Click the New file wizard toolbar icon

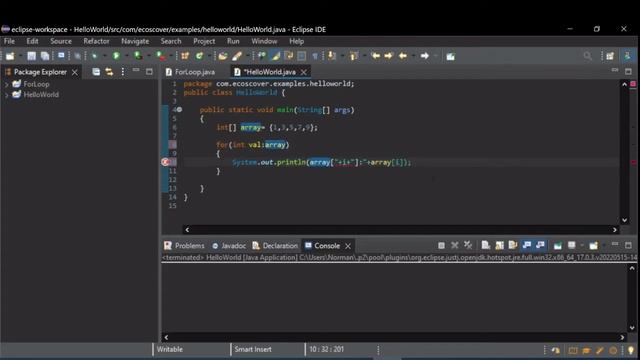coord(10,56)
